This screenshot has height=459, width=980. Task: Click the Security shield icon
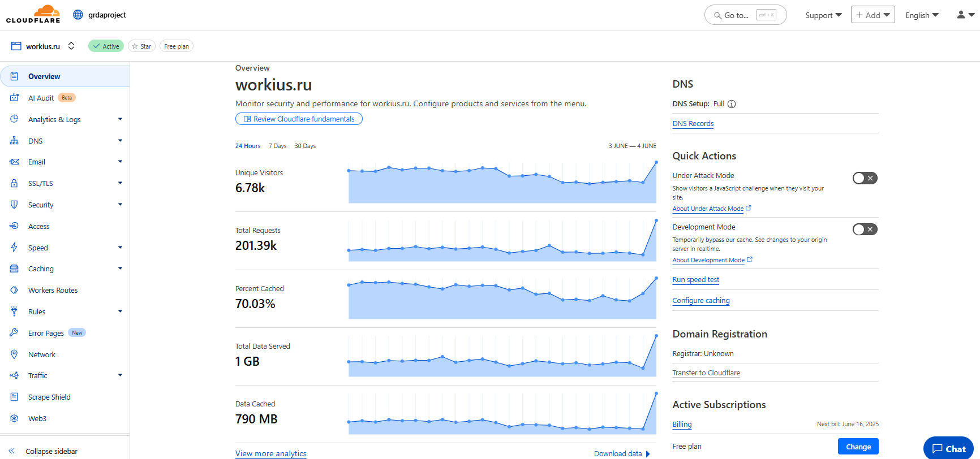14,205
